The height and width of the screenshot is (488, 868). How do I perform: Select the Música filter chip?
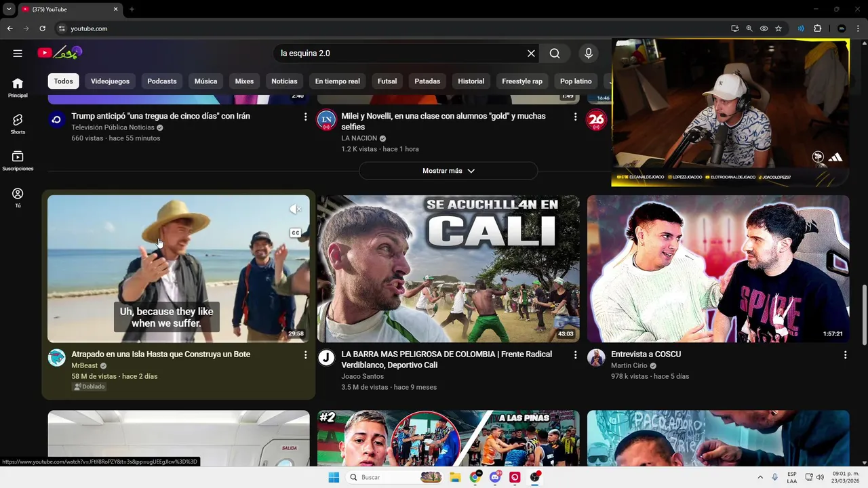pyautogui.click(x=205, y=81)
